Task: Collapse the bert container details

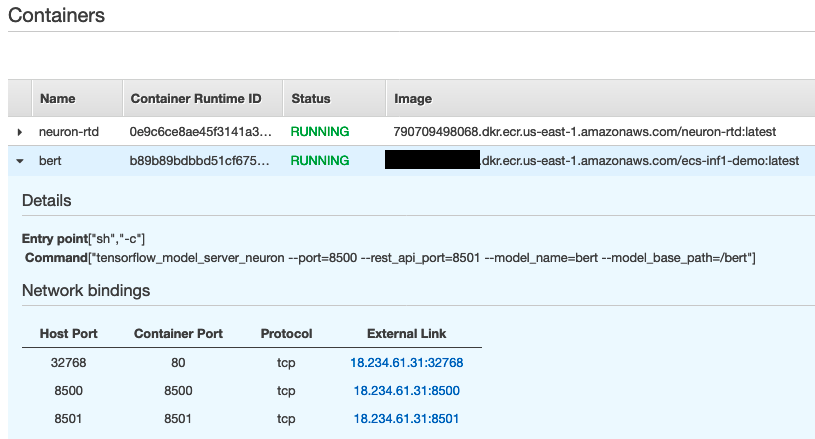Action: pos(20,161)
